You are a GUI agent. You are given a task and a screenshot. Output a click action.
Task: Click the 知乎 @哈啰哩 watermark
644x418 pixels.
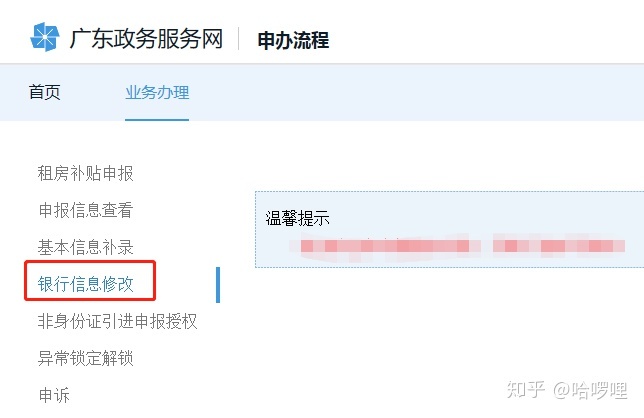pyautogui.click(x=567, y=390)
